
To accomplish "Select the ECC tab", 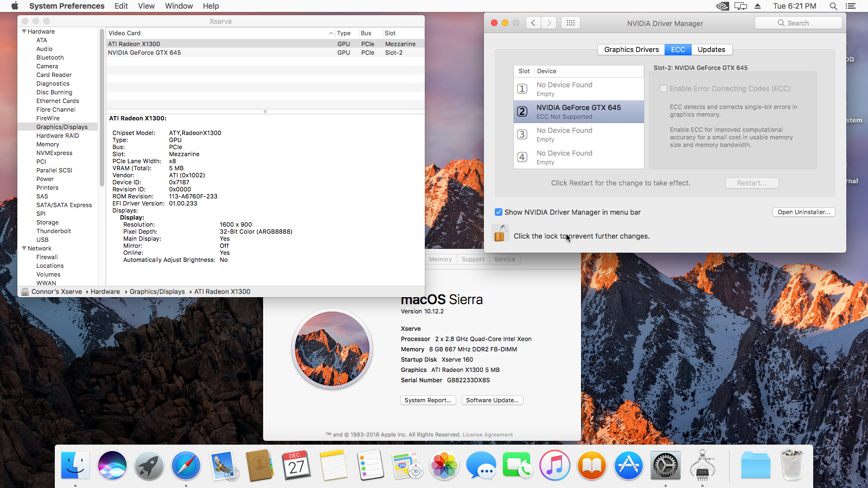I will (678, 49).
